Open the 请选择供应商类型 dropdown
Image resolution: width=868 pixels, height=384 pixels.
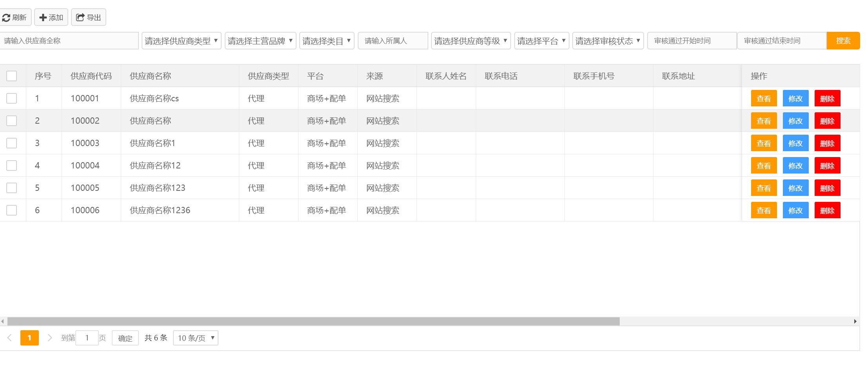[181, 40]
